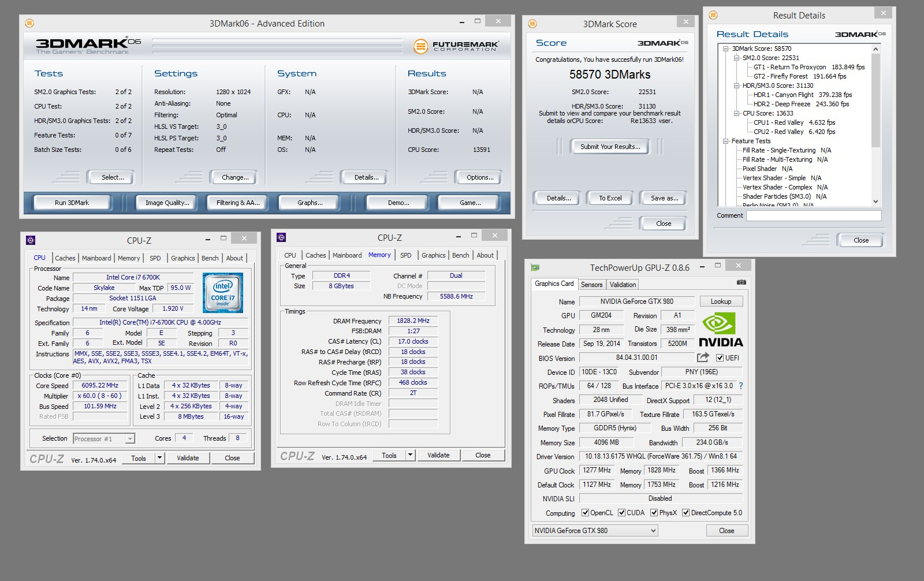Click the GPU-Z window title icon
Viewport: 924px width, 581px height.
(x=535, y=267)
